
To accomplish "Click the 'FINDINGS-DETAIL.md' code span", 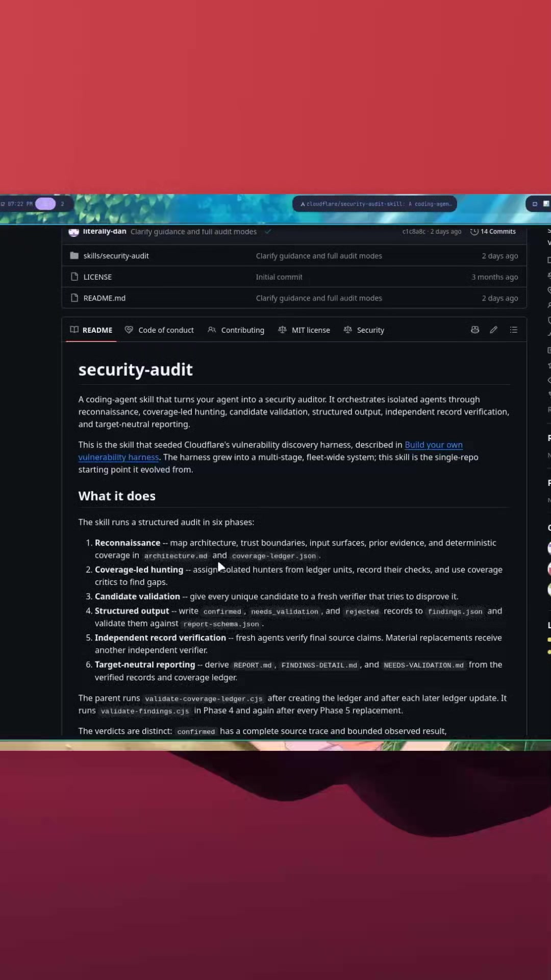I will (319, 665).
